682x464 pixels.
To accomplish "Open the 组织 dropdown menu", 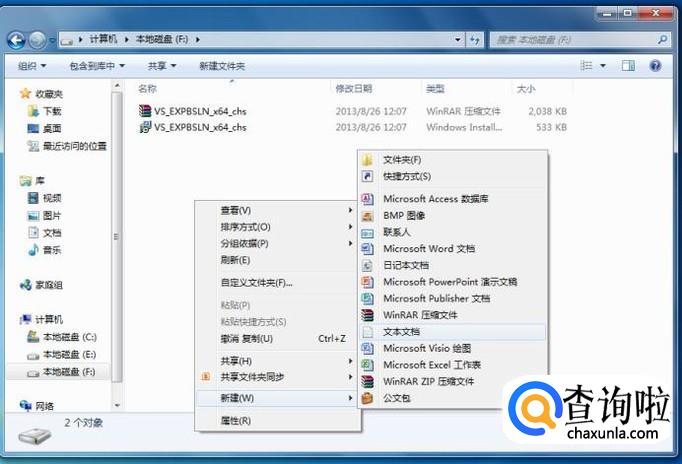I will (x=32, y=66).
